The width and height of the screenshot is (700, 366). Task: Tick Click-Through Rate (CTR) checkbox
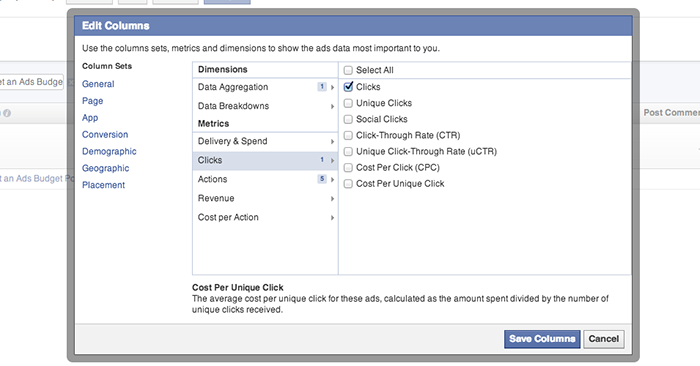tap(348, 135)
